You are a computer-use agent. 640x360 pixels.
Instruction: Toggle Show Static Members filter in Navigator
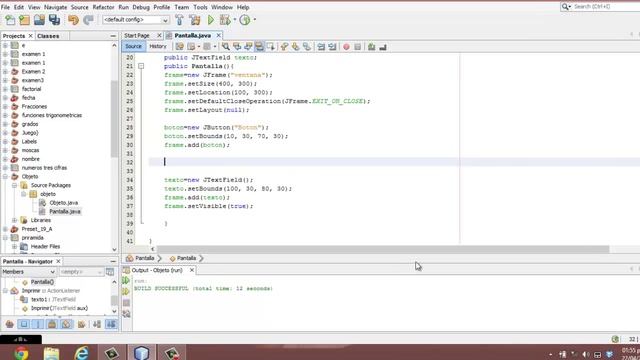tap(38, 324)
